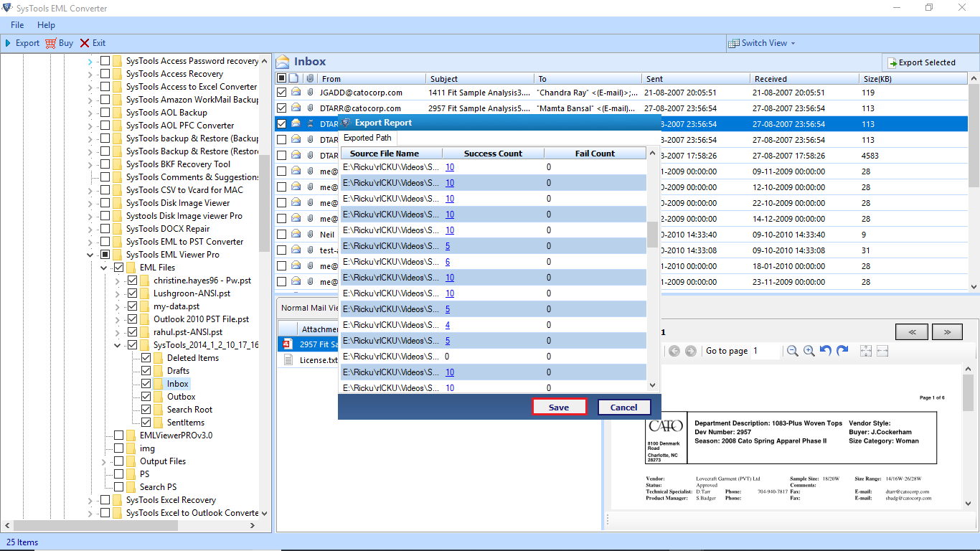Click paperclip icon in 2957 Fit Sample Analysis5 row
The image size is (980, 551).
[310, 108]
